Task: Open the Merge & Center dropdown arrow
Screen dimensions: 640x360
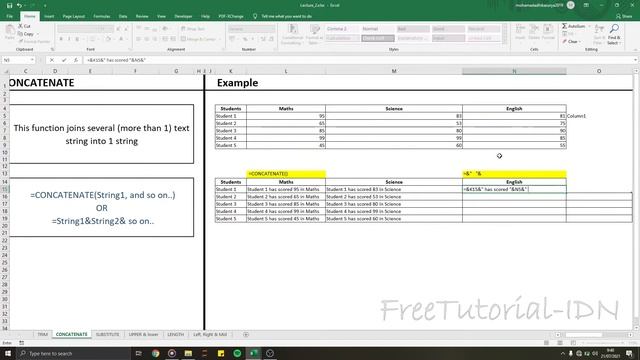Action: pos(220,39)
